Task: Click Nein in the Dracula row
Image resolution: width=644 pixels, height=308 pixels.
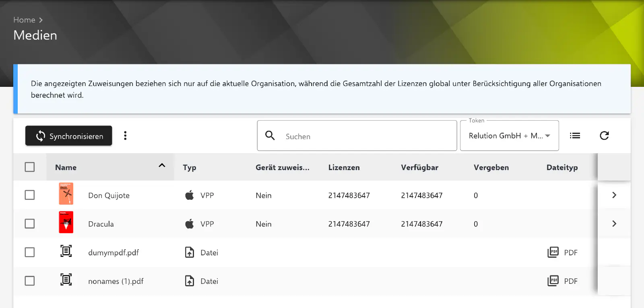Action: [x=264, y=224]
